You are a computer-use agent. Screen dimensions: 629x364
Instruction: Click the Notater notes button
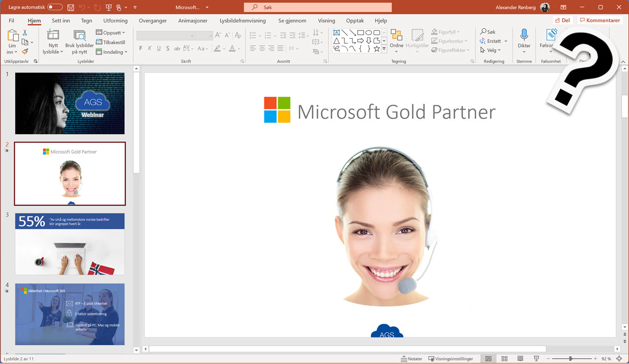[412, 359]
